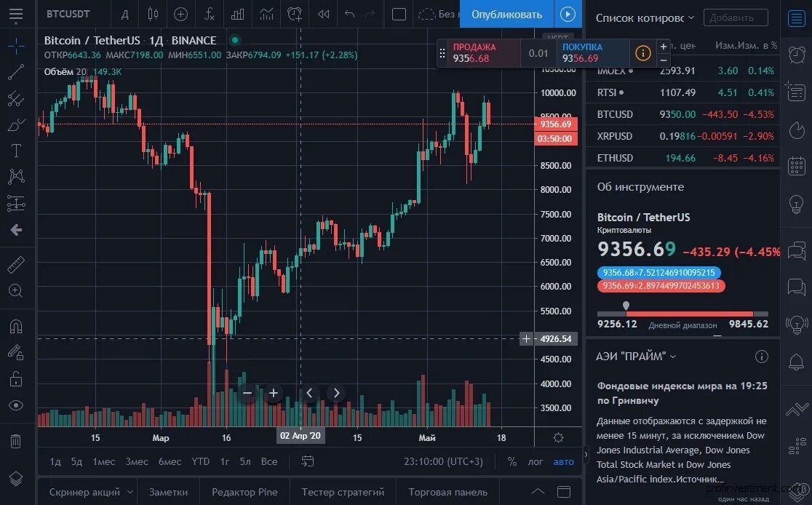The image size is (812, 505).
Task: Activate the magnet mode icon
Action: 16,326
